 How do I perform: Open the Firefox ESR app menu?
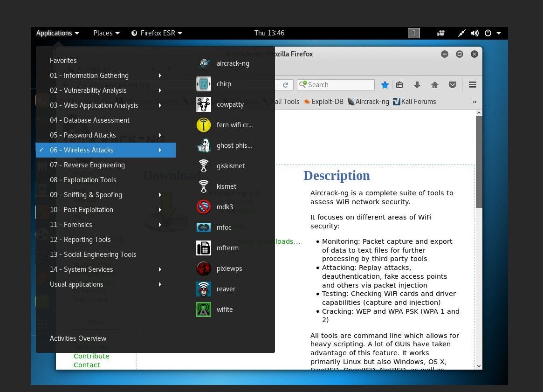(x=157, y=33)
